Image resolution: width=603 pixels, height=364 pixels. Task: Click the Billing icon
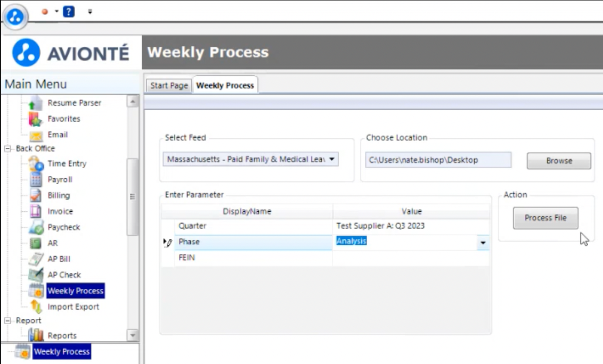click(35, 195)
